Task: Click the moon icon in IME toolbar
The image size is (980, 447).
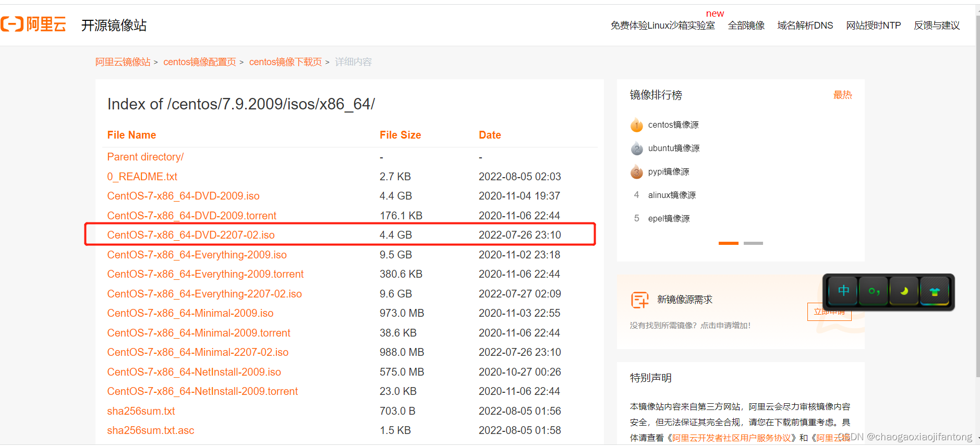Action: click(904, 291)
